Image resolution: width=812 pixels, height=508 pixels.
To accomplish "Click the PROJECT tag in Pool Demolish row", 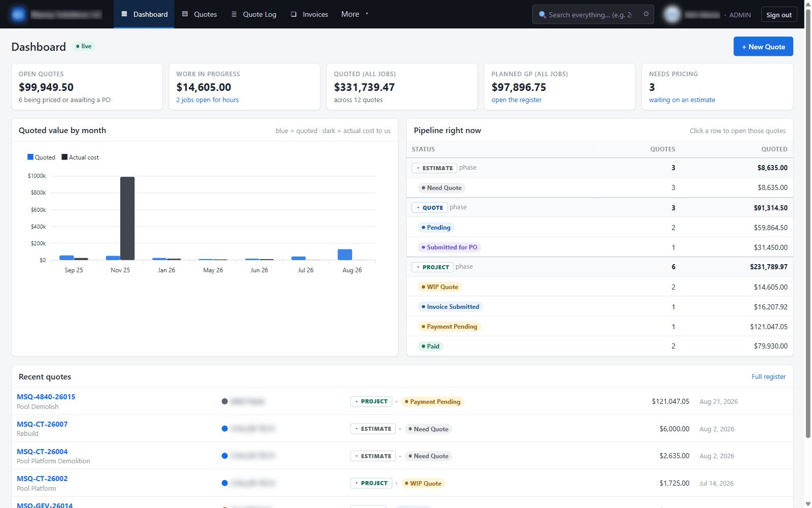I will click(x=371, y=401).
